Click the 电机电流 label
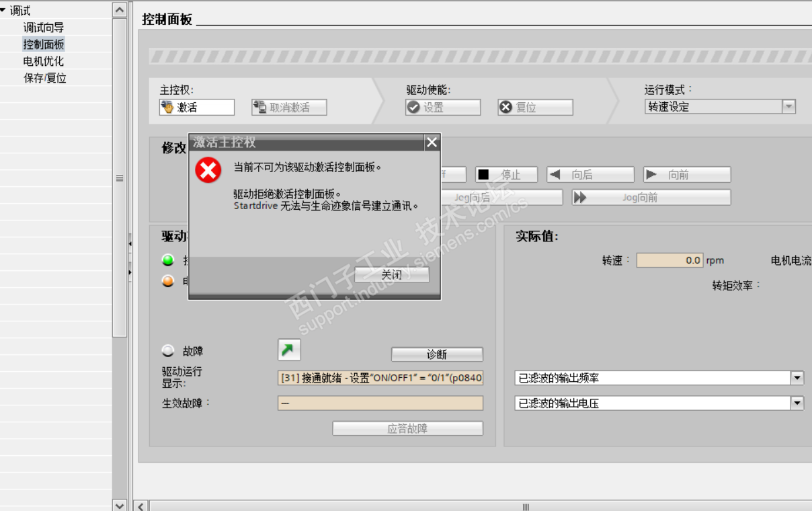 [x=791, y=260]
